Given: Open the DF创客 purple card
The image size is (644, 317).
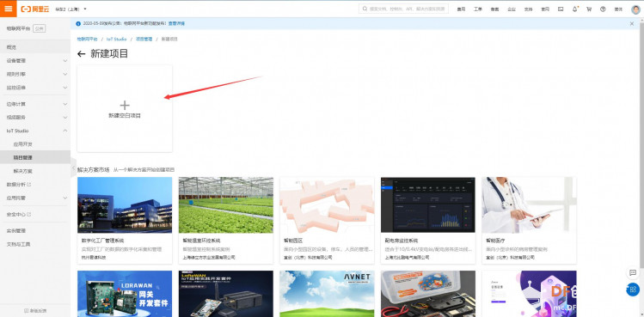Looking at the screenshot, I should (529, 294).
